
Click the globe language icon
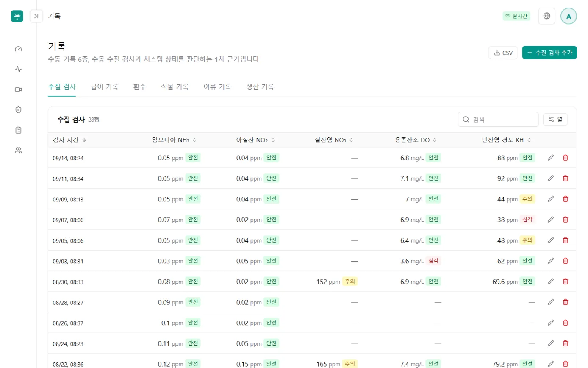coord(547,16)
